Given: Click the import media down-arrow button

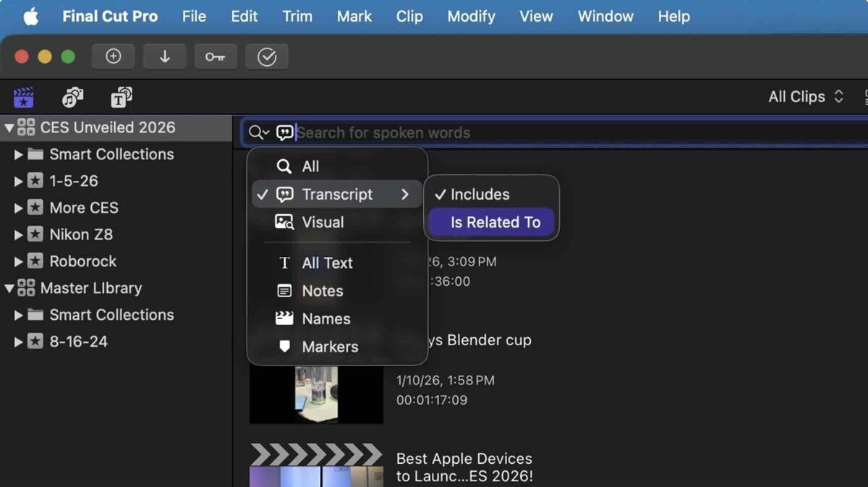Looking at the screenshot, I should pos(165,57).
